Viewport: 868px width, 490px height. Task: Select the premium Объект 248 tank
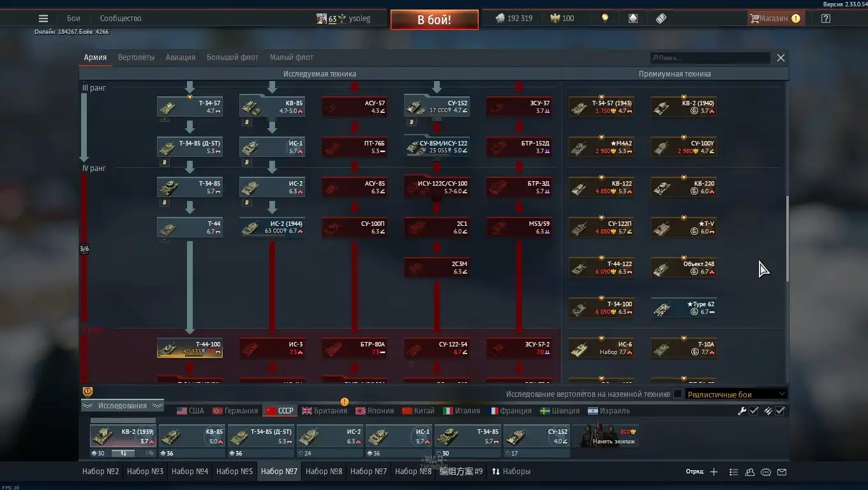tap(684, 267)
